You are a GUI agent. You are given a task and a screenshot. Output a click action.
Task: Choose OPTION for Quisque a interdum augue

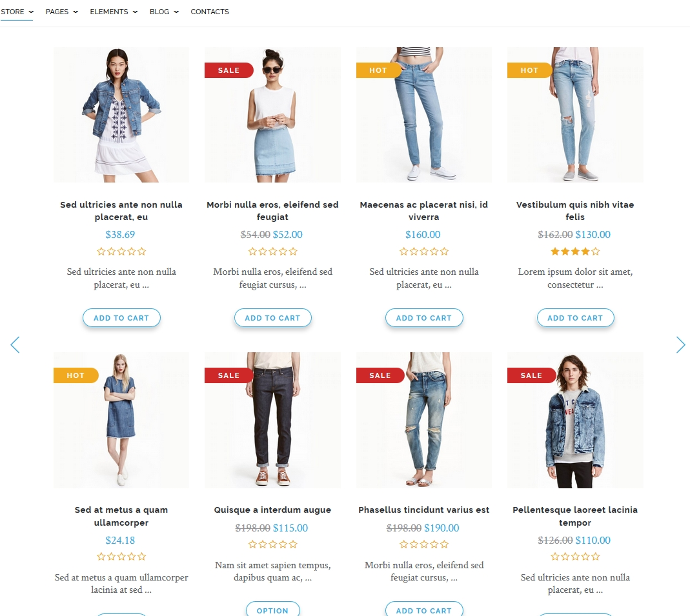click(272, 610)
